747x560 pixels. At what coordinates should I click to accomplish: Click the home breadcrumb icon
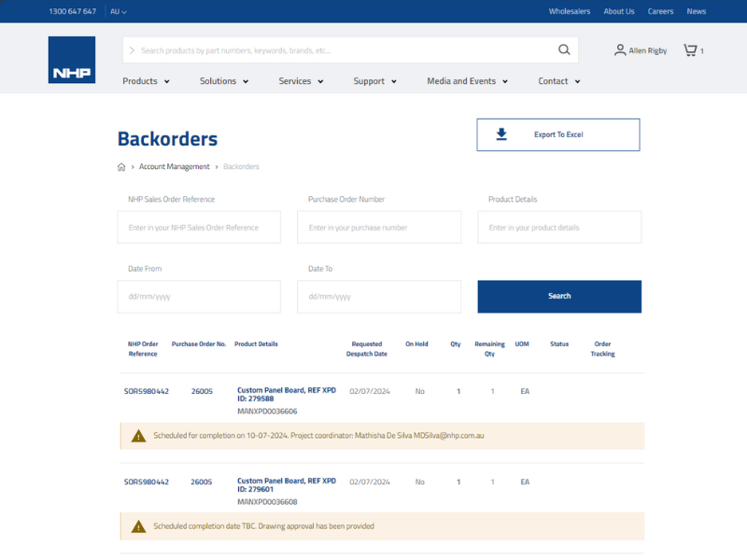(121, 167)
